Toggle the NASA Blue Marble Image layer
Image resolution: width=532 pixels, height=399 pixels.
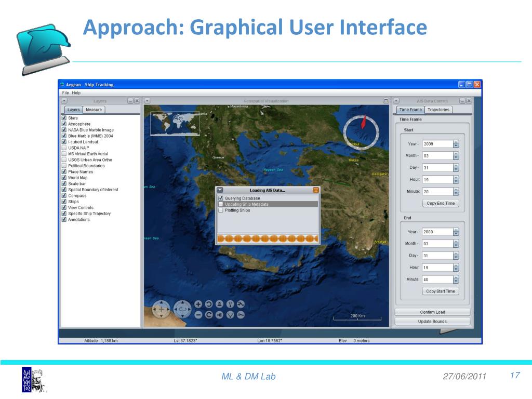point(64,129)
